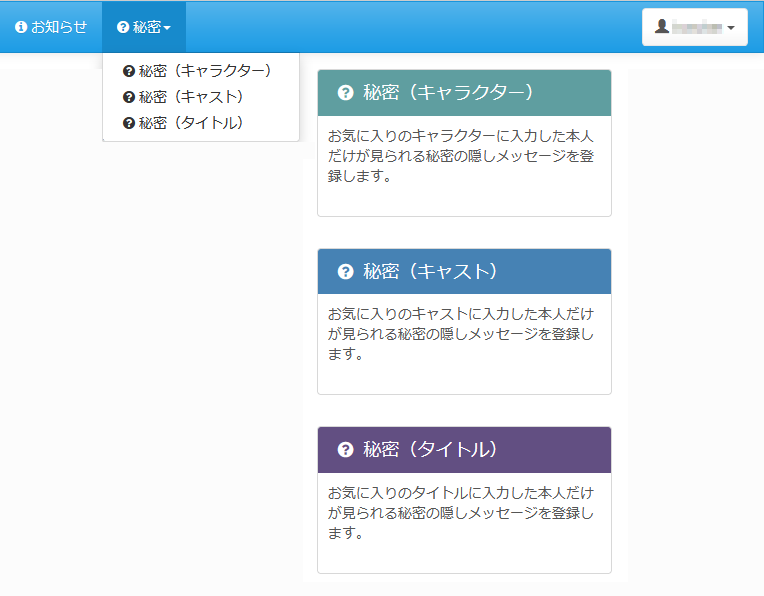Open the blue 秘密（キャスト） panel heading title

click(430, 271)
